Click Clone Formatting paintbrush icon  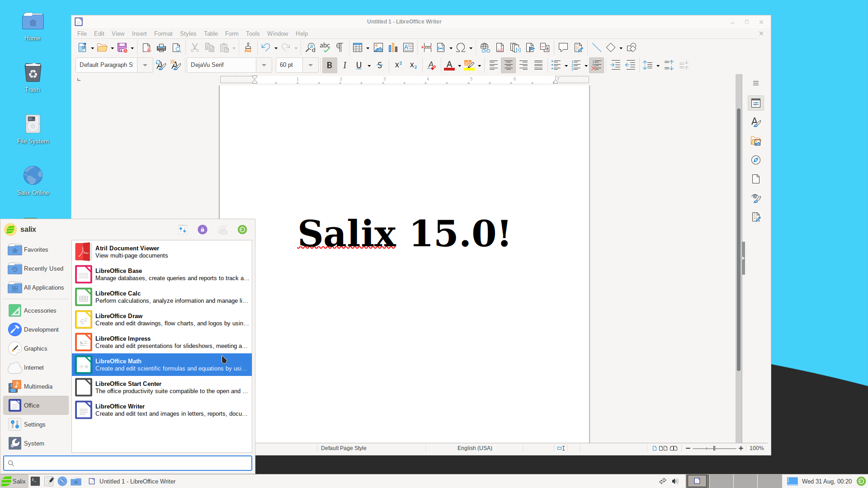tap(248, 48)
